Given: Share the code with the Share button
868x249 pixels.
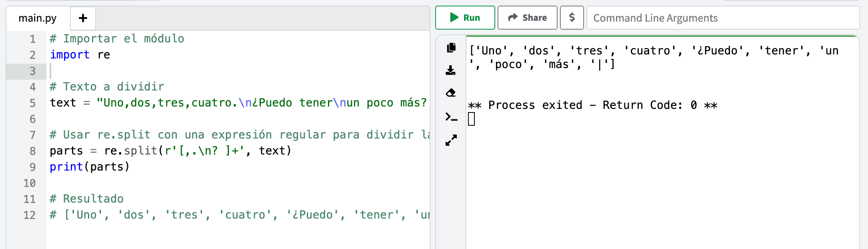Looking at the screenshot, I should (x=527, y=18).
